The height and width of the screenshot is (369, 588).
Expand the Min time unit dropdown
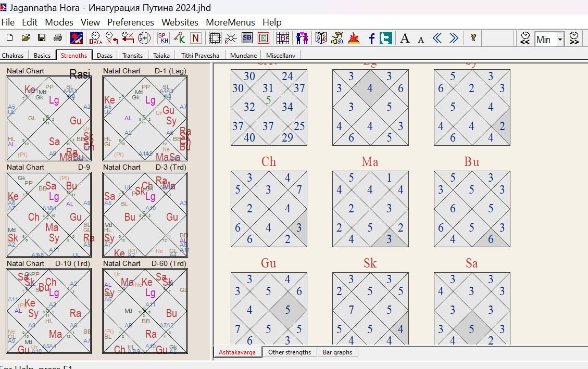[x=560, y=39]
